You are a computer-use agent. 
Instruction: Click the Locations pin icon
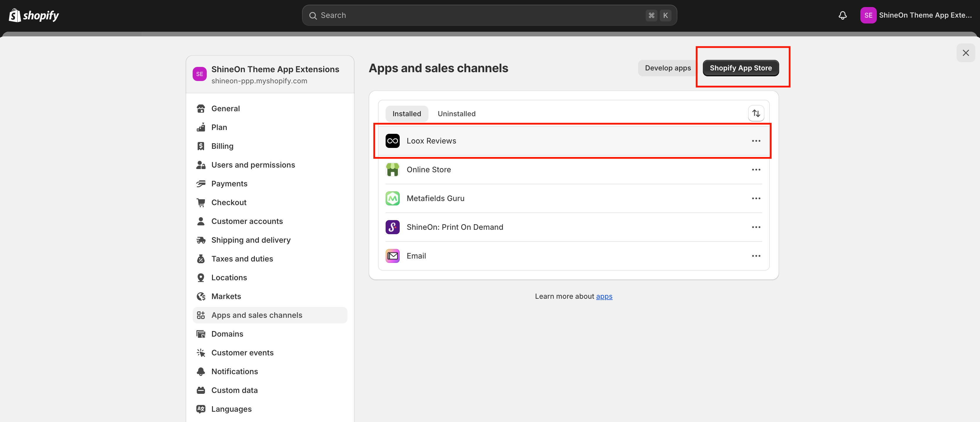coord(201,278)
